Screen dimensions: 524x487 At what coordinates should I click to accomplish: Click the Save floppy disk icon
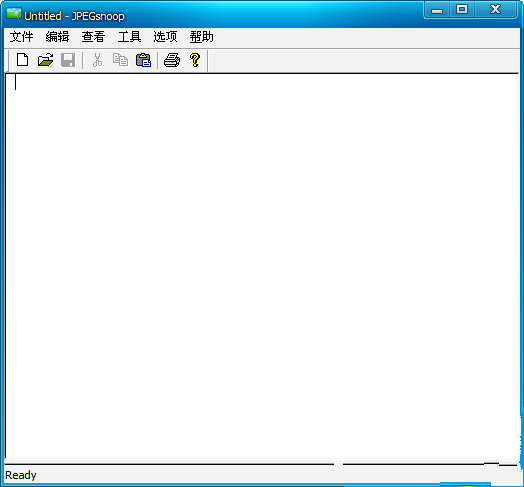click(68, 60)
